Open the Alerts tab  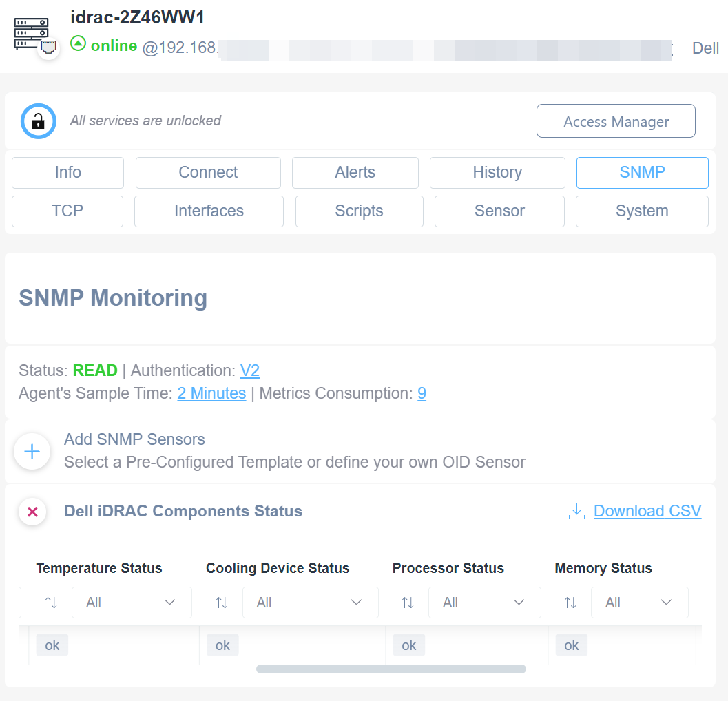click(355, 173)
